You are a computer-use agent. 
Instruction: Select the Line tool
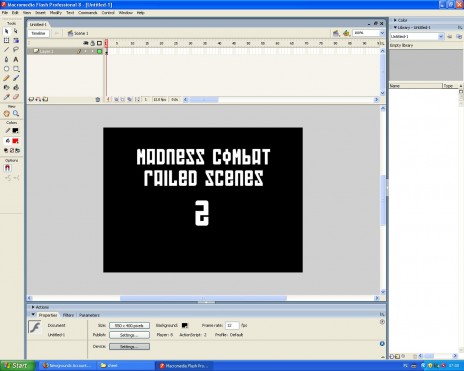(x=6, y=50)
